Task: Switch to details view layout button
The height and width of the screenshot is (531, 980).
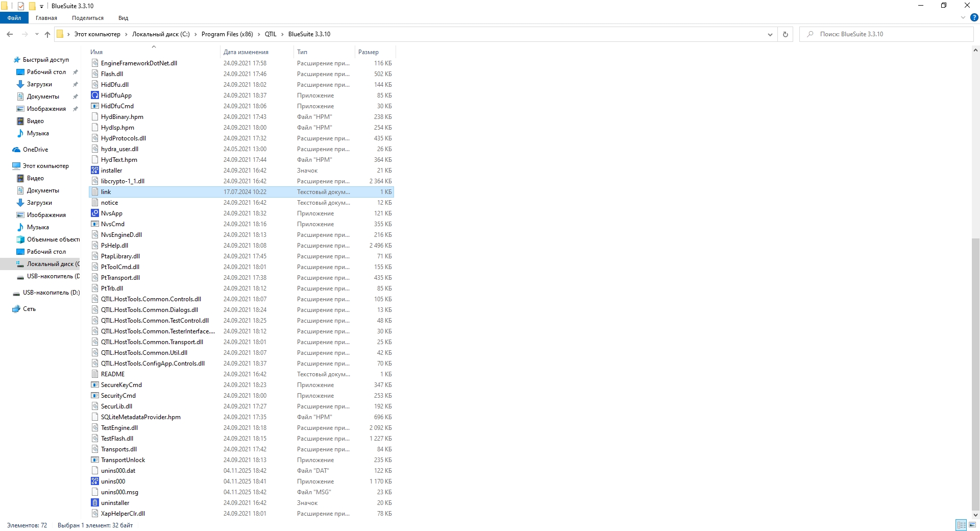Action: point(961,525)
